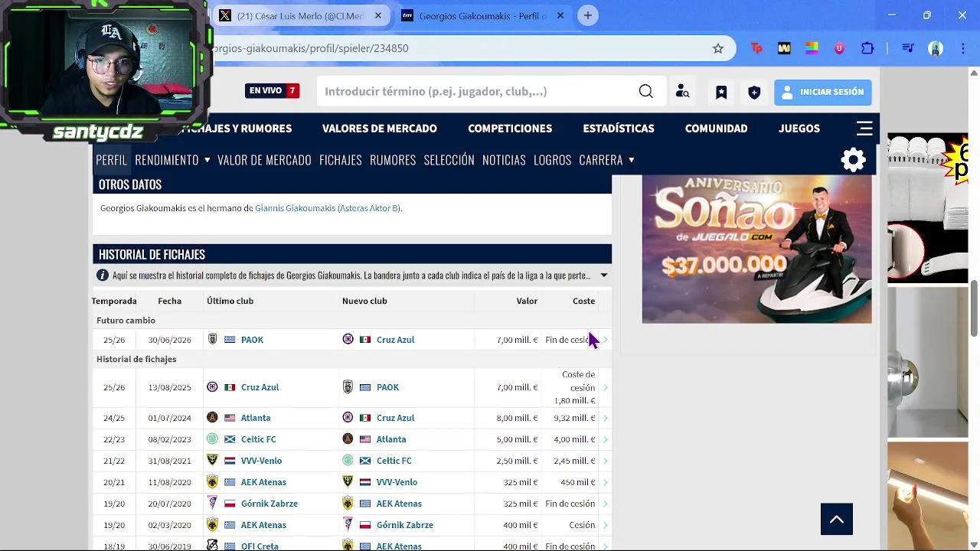Viewport: 980px width, 551px height.
Task: Open ESTADÍSTICAS main menu
Action: coord(619,129)
